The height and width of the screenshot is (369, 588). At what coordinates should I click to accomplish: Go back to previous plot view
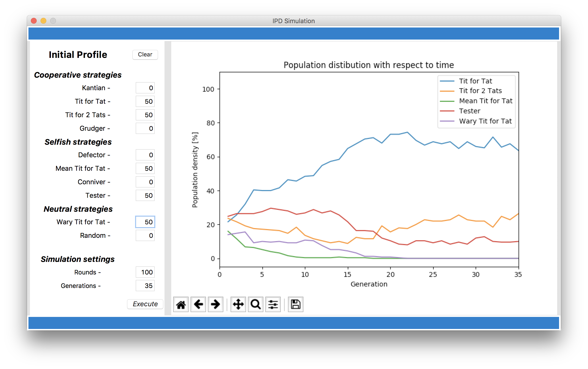[198, 304]
